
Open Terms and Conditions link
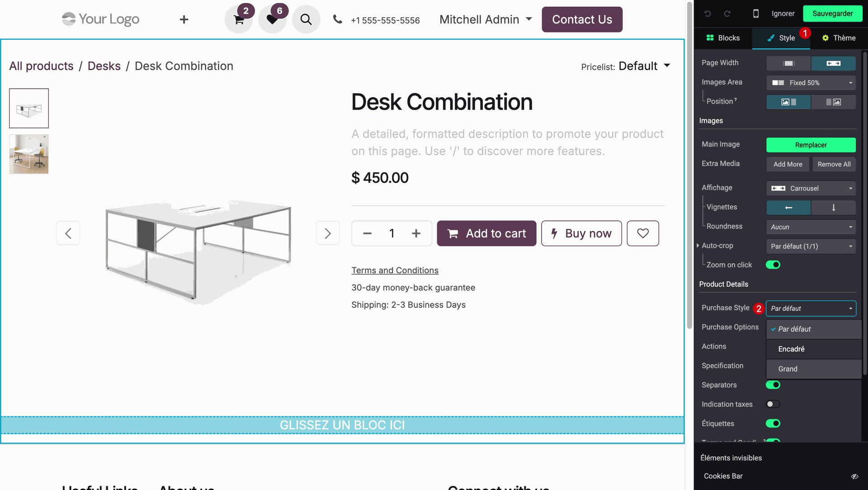[395, 271]
